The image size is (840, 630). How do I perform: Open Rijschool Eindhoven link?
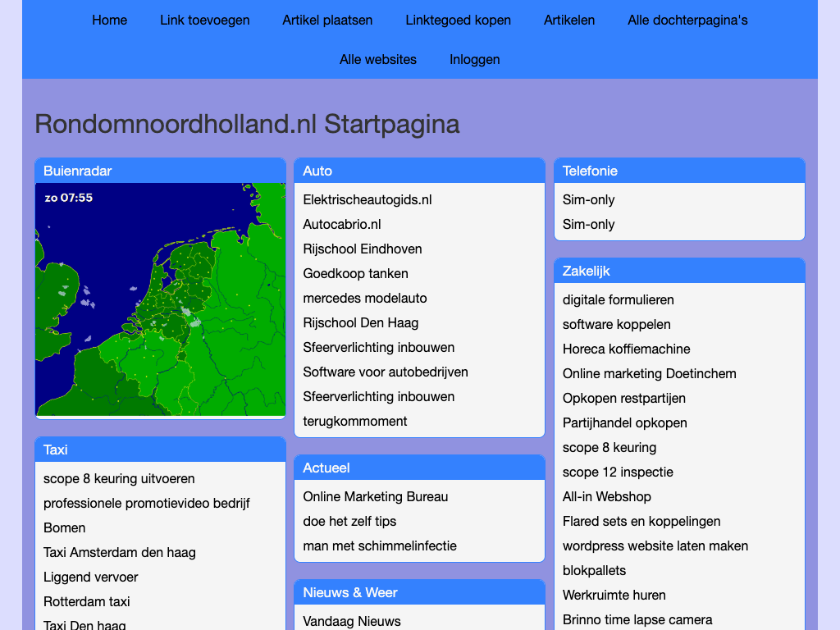coord(363,249)
